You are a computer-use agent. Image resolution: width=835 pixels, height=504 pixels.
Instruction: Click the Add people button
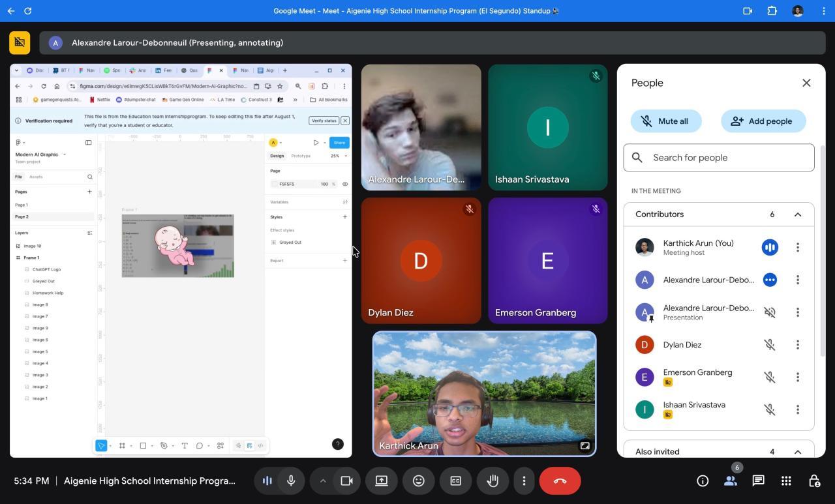tap(763, 121)
